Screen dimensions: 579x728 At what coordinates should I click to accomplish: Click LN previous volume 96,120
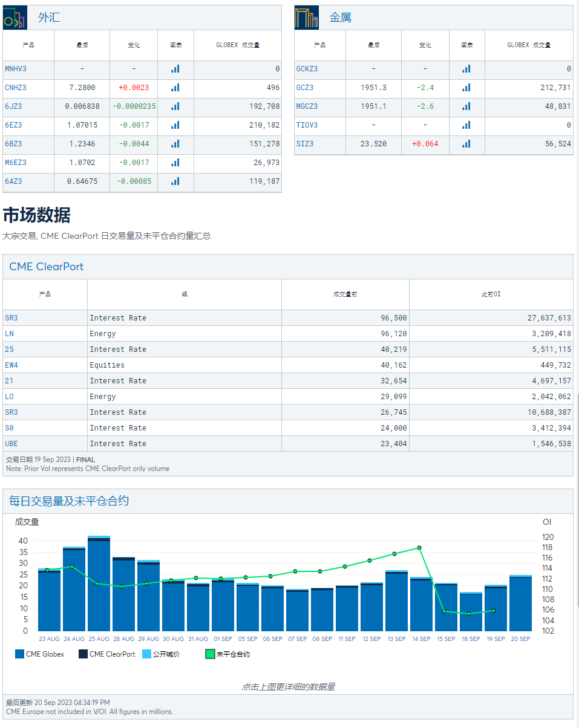click(x=394, y=334)
